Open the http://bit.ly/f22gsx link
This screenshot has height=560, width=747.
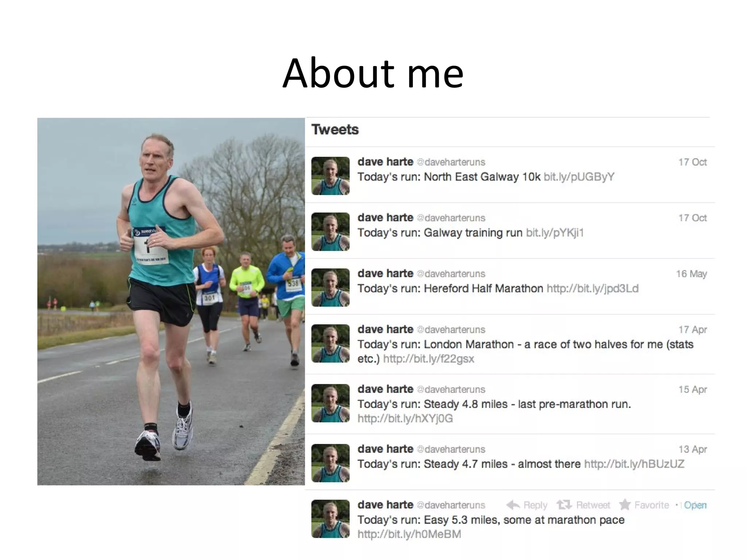pyautogui.click(x=429, y=359)
